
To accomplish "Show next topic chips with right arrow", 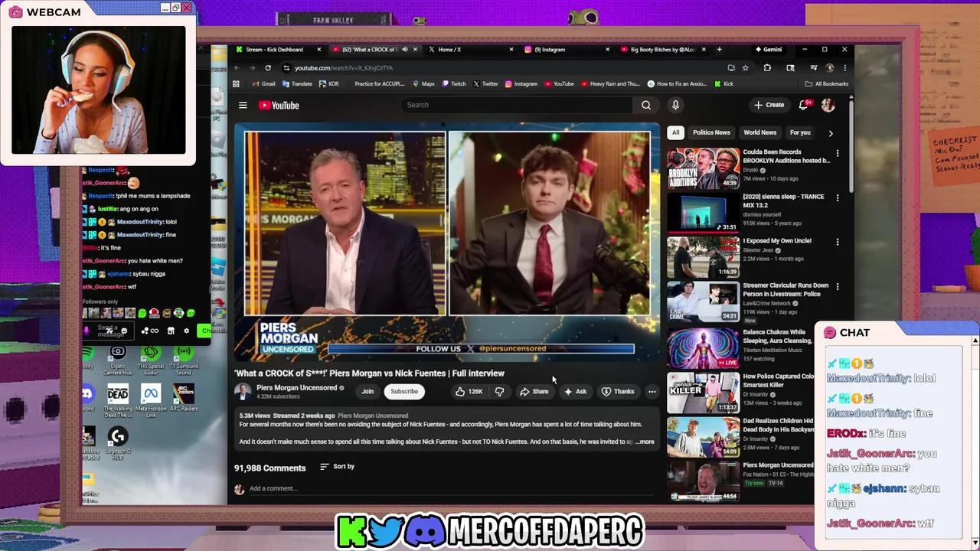I will click(831, 133).
